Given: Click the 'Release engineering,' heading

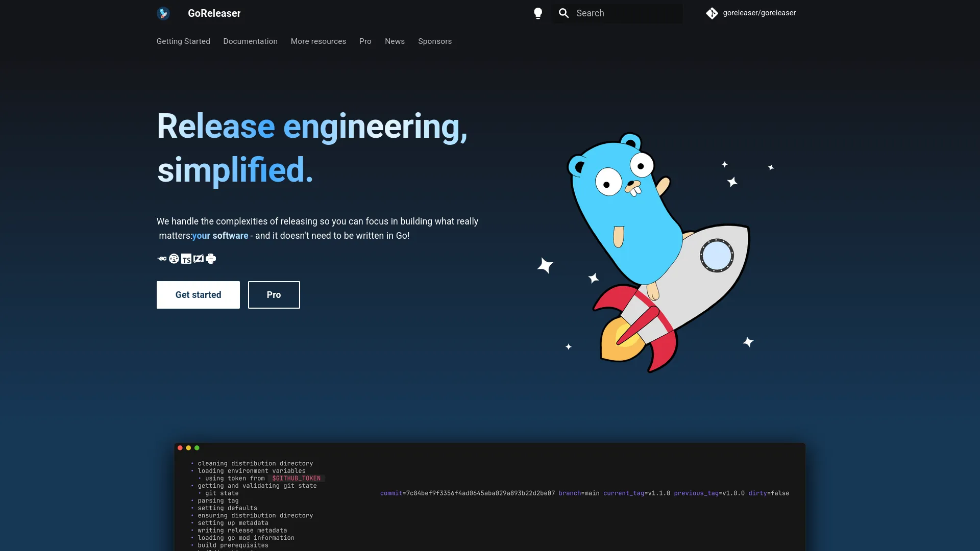Looking at the screenshot, I should (x=312, y=127).
